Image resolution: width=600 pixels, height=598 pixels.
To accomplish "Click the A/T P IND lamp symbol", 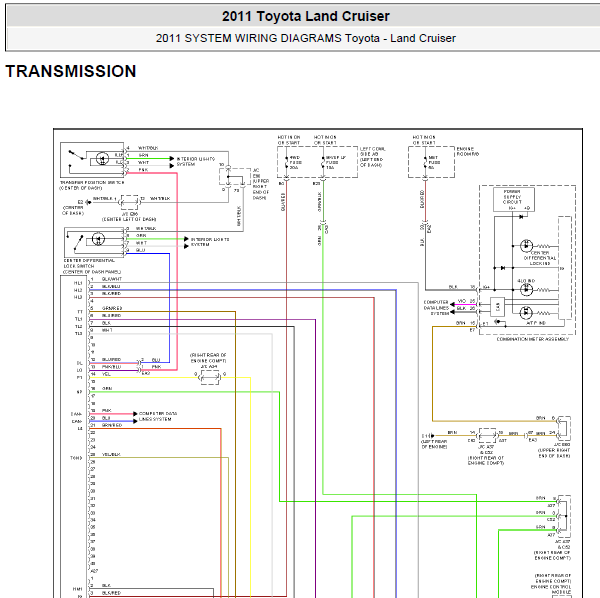I will click(527, 313).
